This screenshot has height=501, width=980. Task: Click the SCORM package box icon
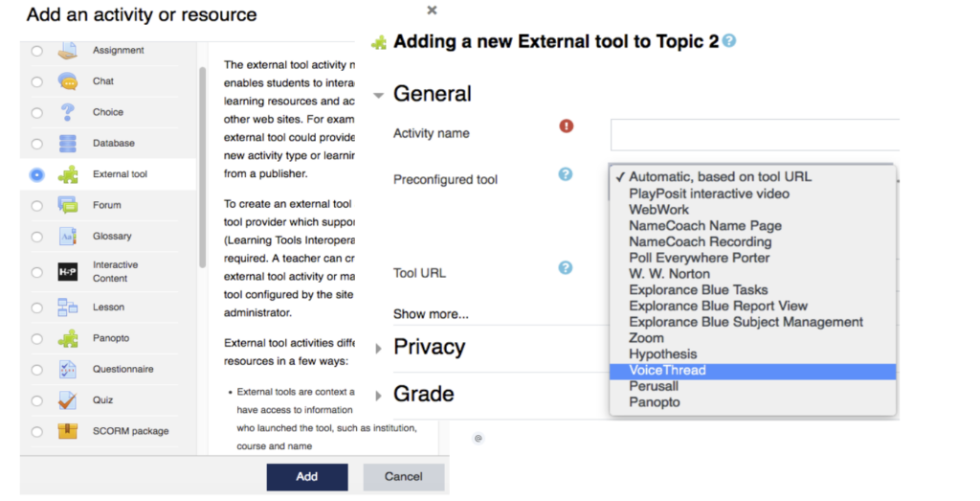click(x=68, y=431)
